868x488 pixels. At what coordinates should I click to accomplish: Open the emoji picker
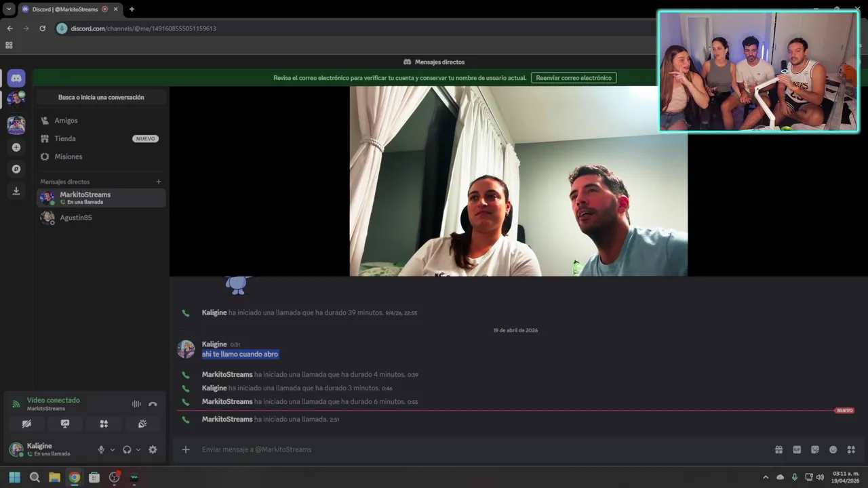[833, 449]
